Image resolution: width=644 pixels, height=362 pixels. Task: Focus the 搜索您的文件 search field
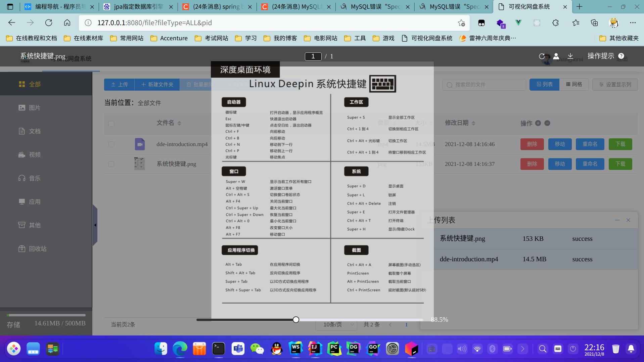pyautogui.click(x=484, y=85)
